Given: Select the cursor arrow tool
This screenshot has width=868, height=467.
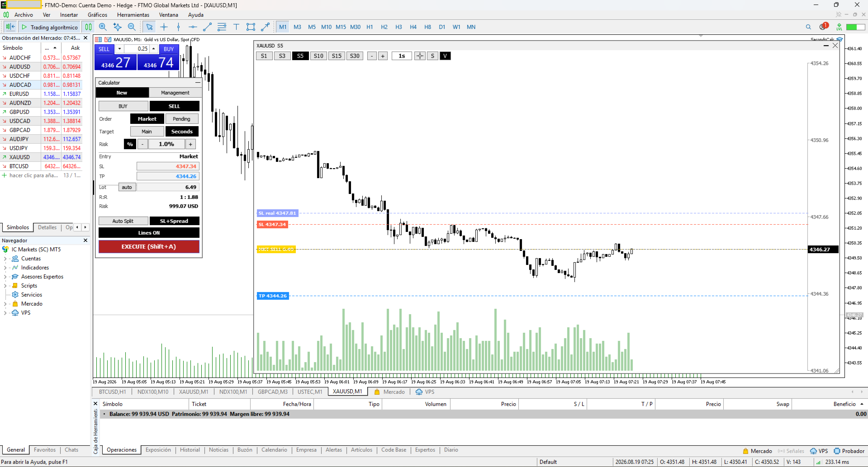Looking at the screenshot, I should (x=149, y=27).
